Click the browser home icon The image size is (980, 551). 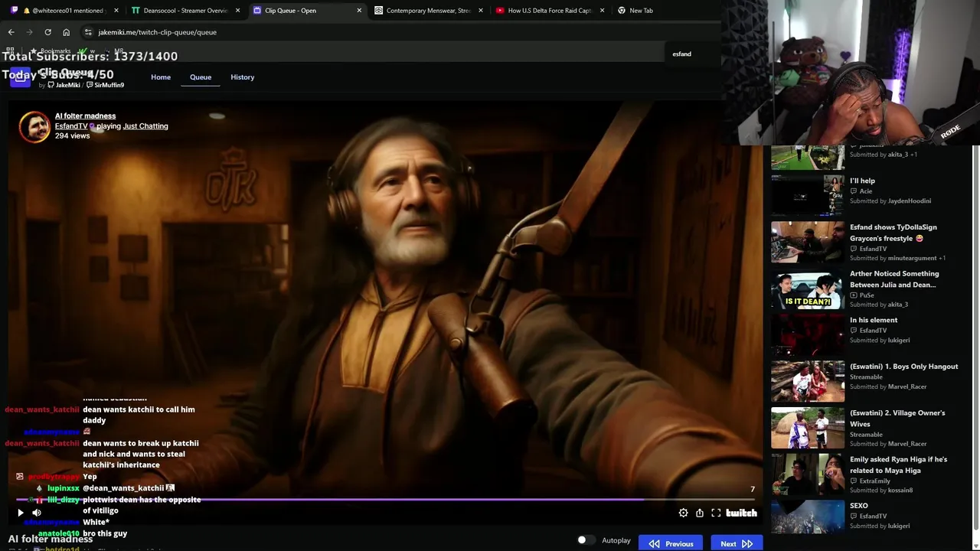[66, 32]
